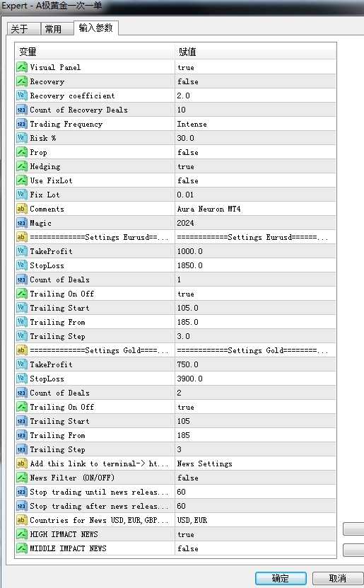The image size is (364, 588).
Task: Click the Visual Panel boolean icon
Action: [22, 67]
